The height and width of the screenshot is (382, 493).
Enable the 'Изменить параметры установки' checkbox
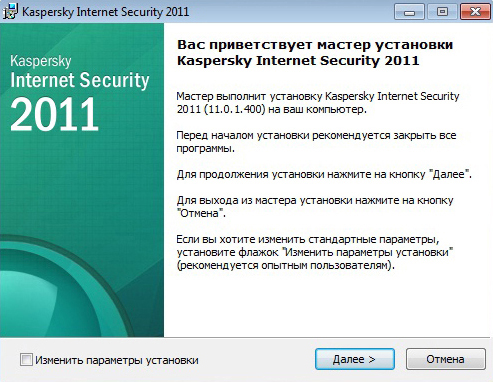tap(26, 360)
